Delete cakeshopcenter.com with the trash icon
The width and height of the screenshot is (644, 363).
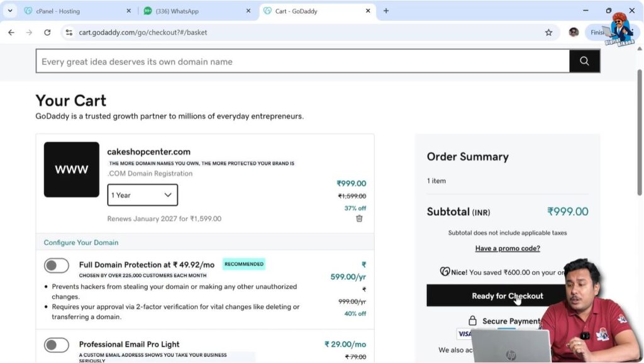tap(359, 218)
